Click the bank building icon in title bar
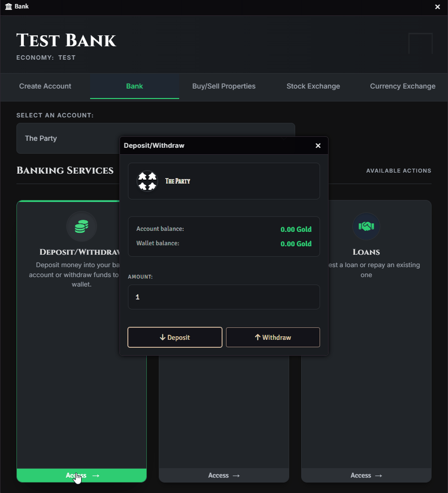Image resolution: width=448 pixels, height=493 pixels. tap(8, 6)
